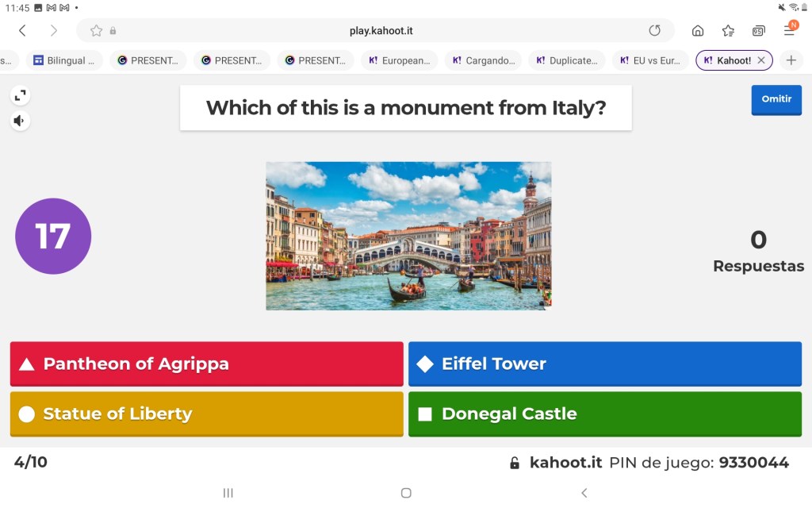
Task: Open the browser bookmarks list icon
Action: click(728, 31)
